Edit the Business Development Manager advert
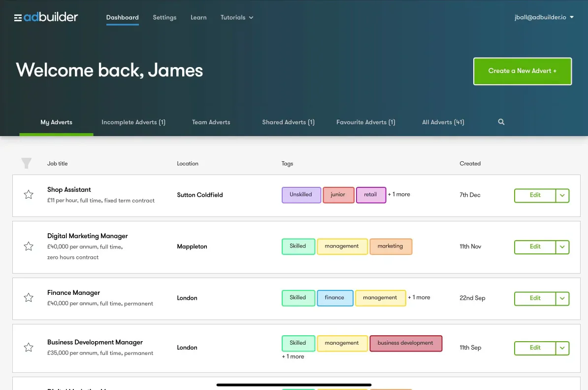 [534, 348]
